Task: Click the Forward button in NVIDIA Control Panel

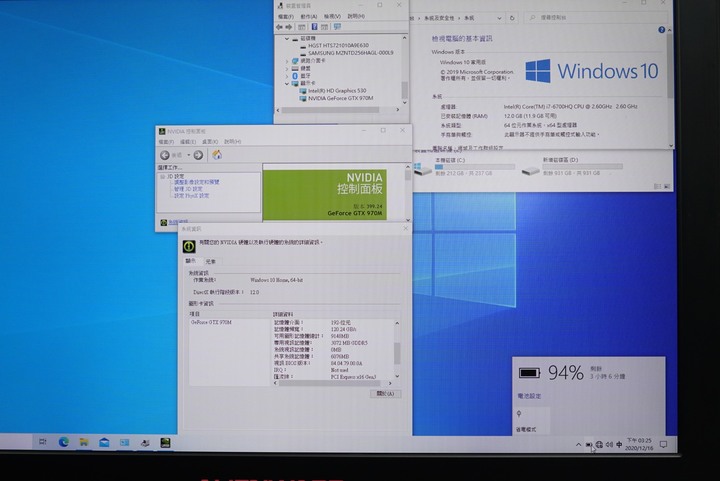Action: click(198, 155)
